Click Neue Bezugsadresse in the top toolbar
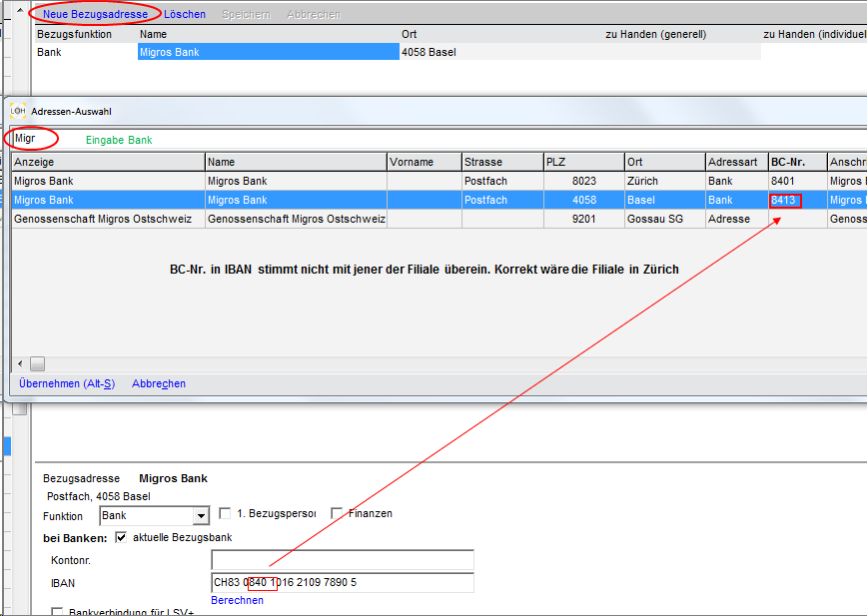 pyautogui.click(x=95, y=14)
